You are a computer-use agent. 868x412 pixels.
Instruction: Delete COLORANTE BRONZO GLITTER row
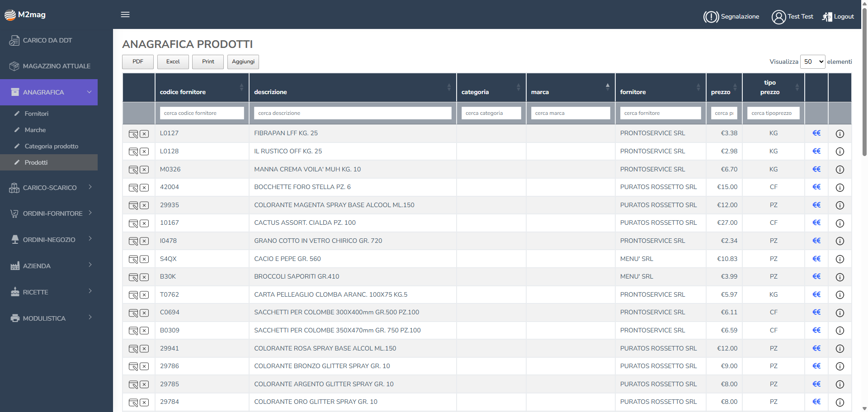pyautogui.click(x=144, y=366)
